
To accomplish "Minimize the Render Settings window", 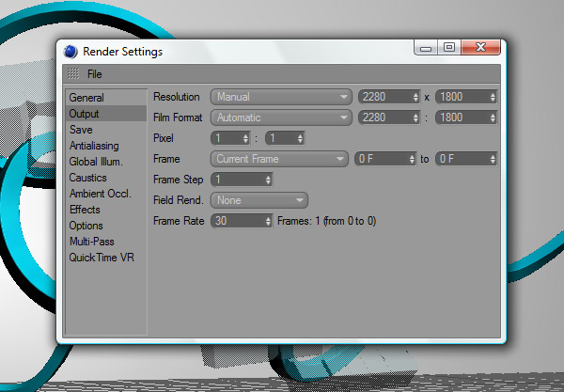I will point(426,47).
